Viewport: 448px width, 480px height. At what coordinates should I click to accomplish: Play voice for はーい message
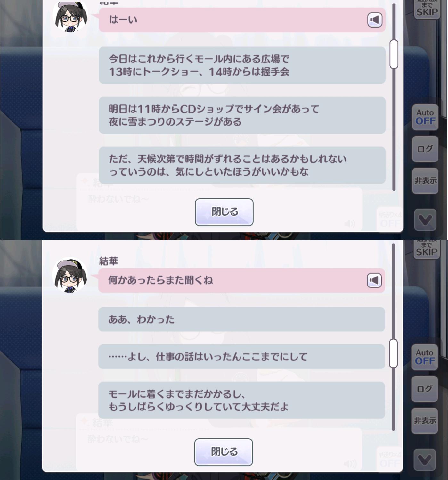pyautogui.click(x=375, y=20)
